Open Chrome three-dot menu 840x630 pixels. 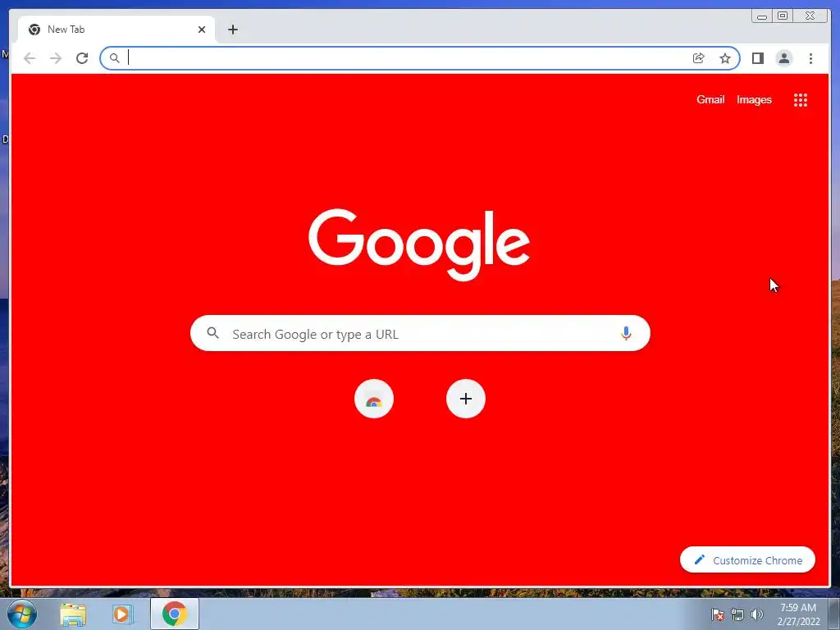810,58
